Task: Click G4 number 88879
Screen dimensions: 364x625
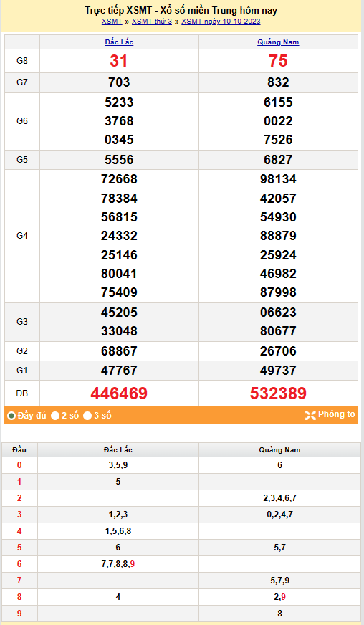Action: coord(278,236)
